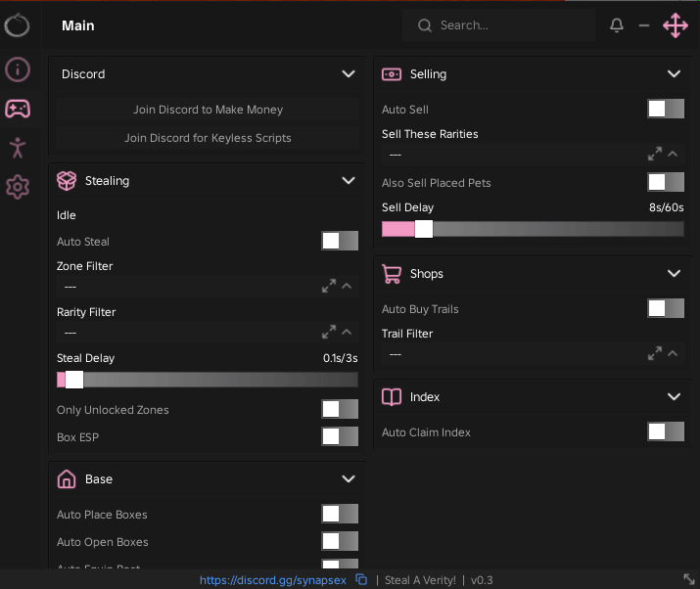Open the Trail Filter dropdown caret
Screen dimensions: 700x589
click(673, 353)
